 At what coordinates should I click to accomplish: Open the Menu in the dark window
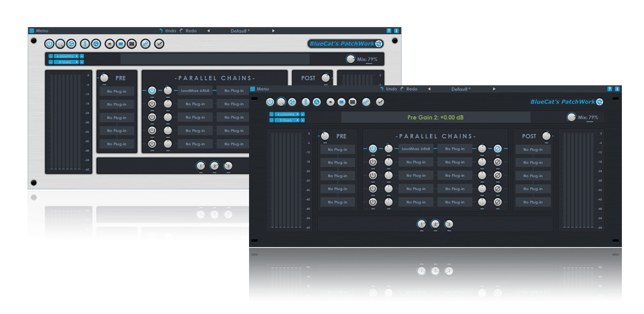click(263, 89)
